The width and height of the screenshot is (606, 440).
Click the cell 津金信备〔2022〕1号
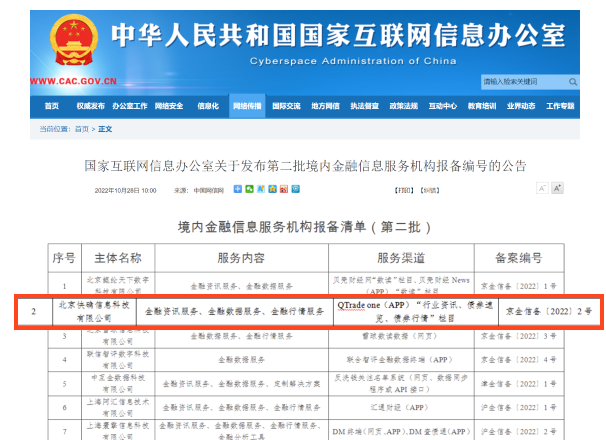tap(519, 384)
